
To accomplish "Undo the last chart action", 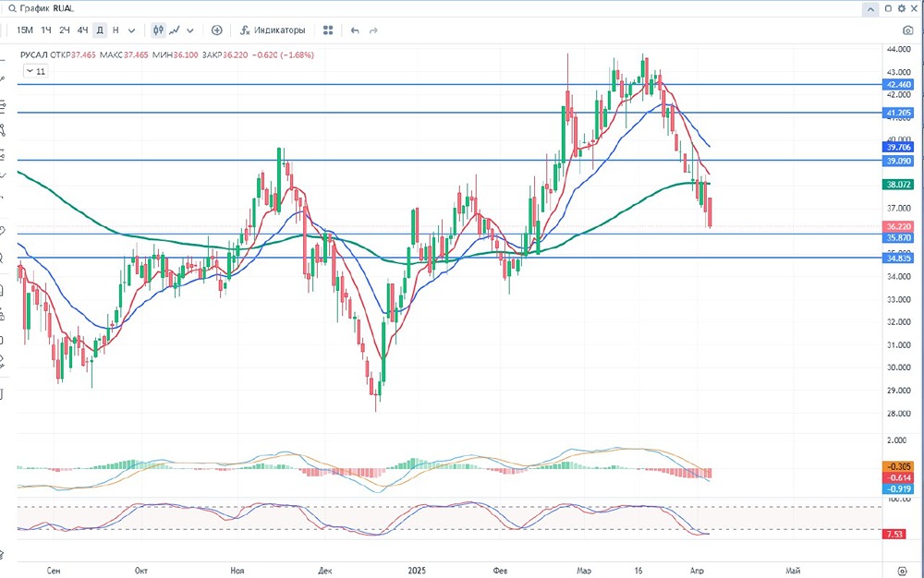I will [355, 30].
